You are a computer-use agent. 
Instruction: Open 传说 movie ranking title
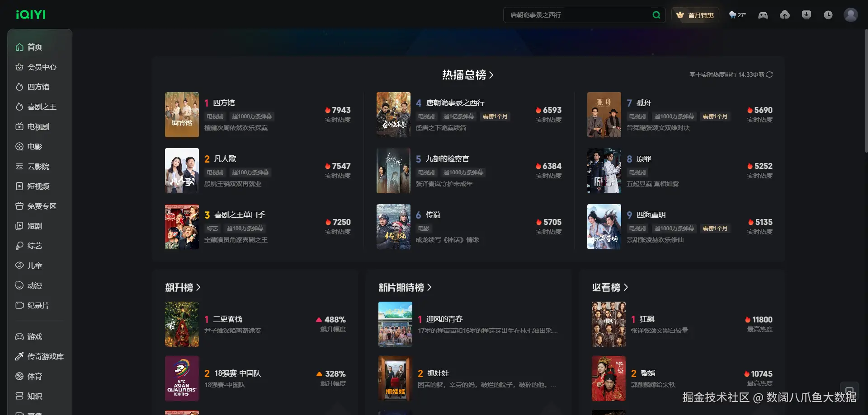click(x=433, y=215)
